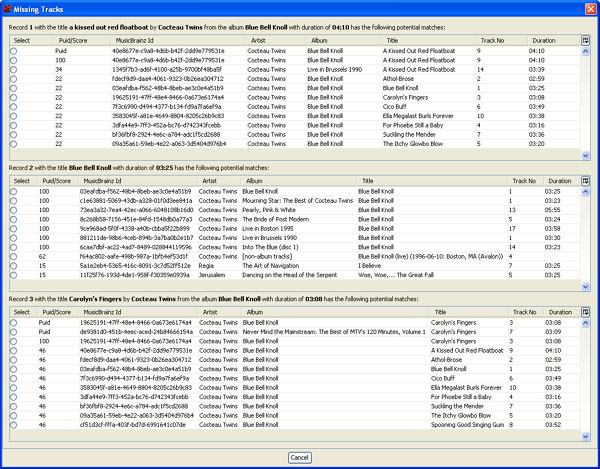Screen dimensions: 600x469
Task: Select Record 1 radio for Athol-Brose row
Action: pyautogui.click(x=14, y=79)
